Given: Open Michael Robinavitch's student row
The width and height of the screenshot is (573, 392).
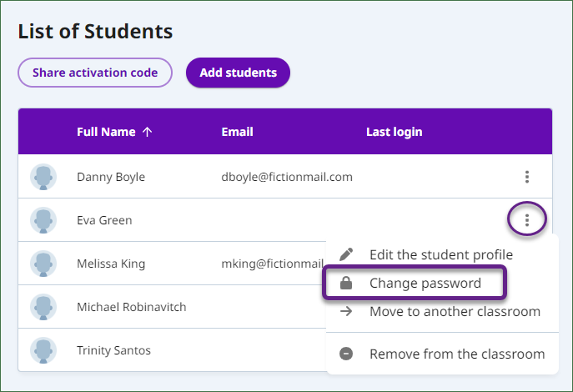Looking at the screenshot, I should click(172, 307).
